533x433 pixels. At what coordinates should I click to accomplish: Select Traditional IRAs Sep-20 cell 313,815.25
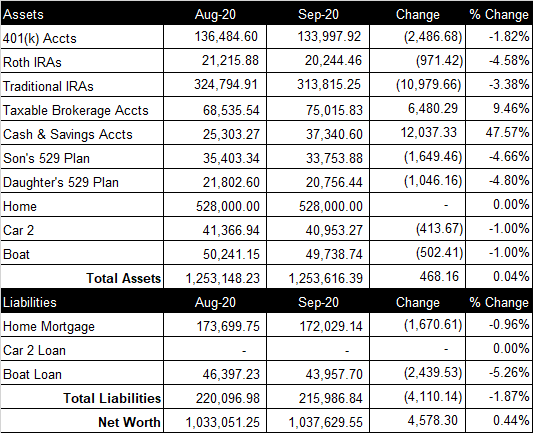329,84
